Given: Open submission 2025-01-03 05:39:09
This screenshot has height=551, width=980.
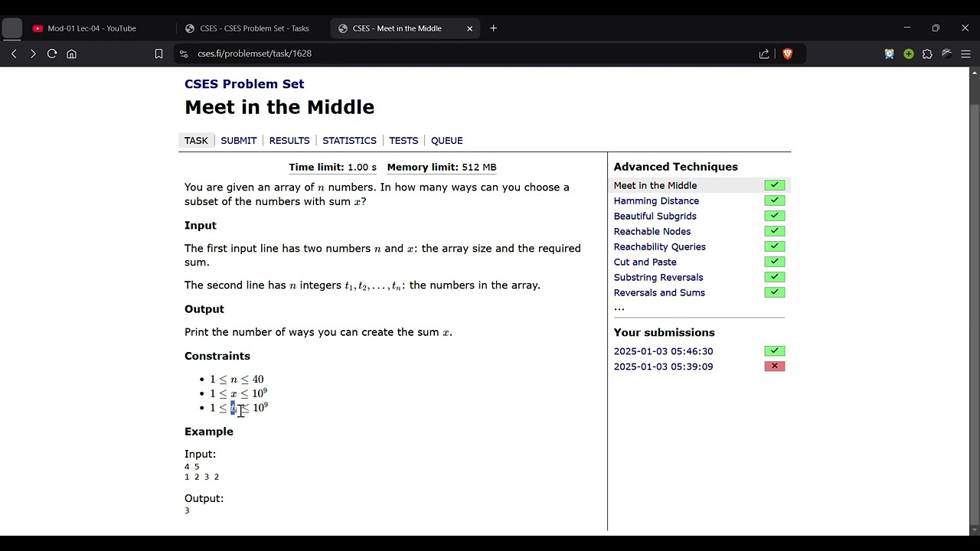Looking at the screenshot, I should click(663, 367).
